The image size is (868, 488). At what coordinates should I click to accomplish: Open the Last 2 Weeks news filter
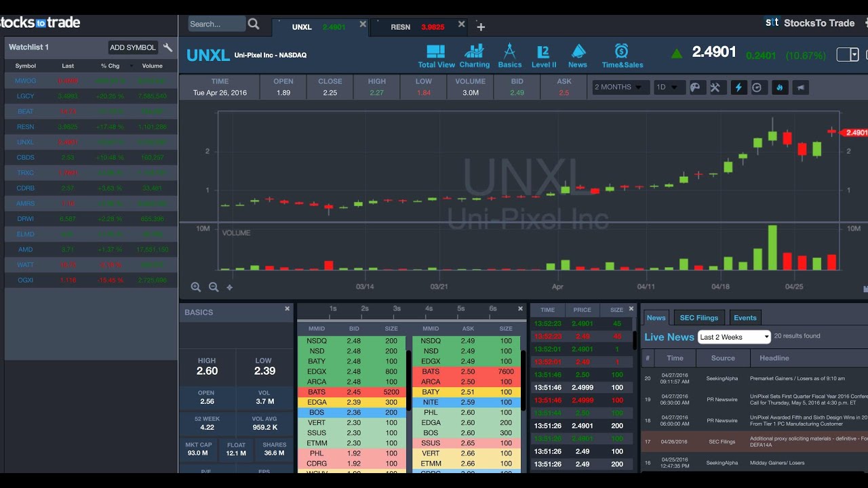click(x=734, y=337)
